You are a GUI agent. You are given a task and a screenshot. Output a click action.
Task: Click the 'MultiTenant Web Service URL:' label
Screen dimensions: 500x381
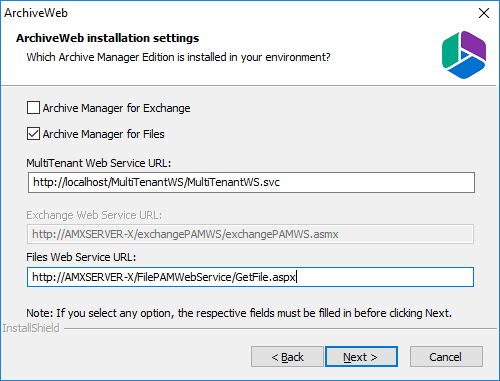[x=99, y=163]
